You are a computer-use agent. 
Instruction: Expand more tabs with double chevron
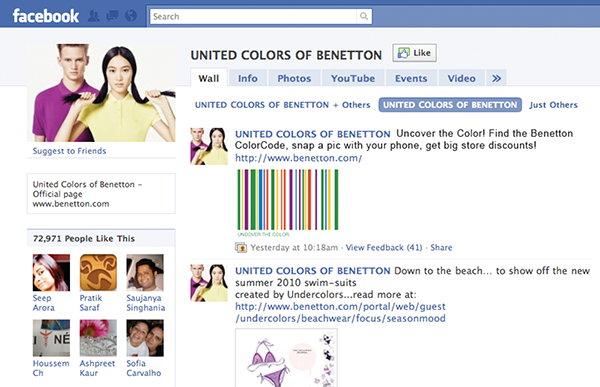click(496, 78)
